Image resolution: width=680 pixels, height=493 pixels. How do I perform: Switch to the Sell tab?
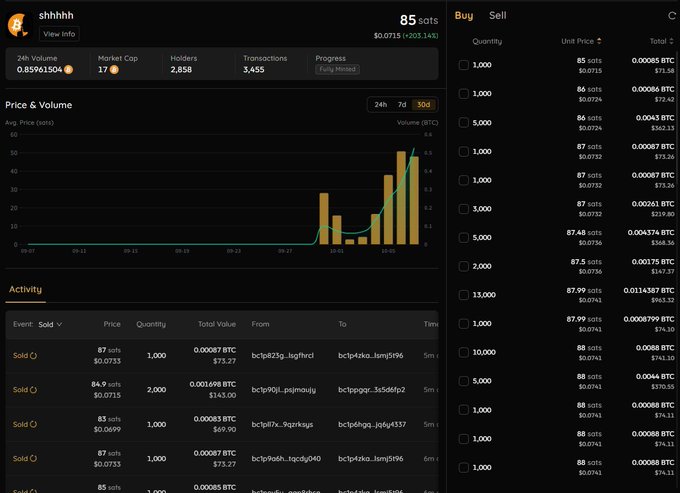[x=497, y=16]
